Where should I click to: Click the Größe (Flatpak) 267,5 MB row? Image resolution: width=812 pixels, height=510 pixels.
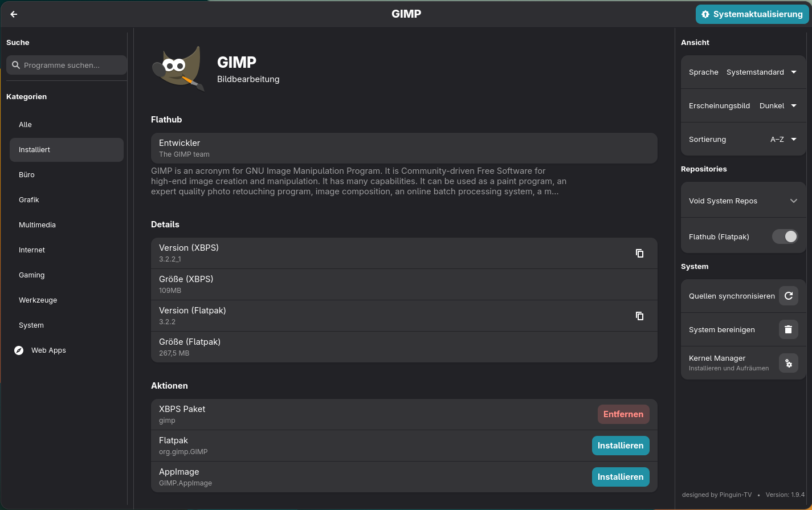404,347
